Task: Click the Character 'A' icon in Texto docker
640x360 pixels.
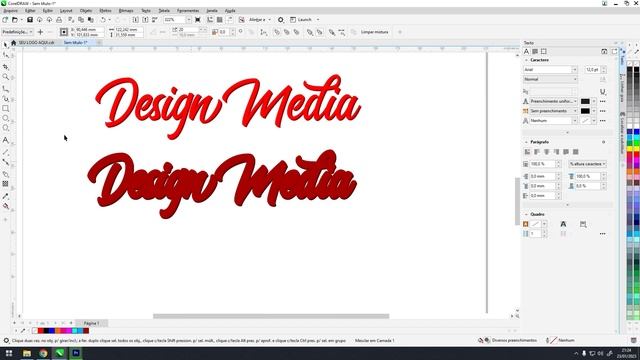Action: pyautogui.click(x=527, y=51)
